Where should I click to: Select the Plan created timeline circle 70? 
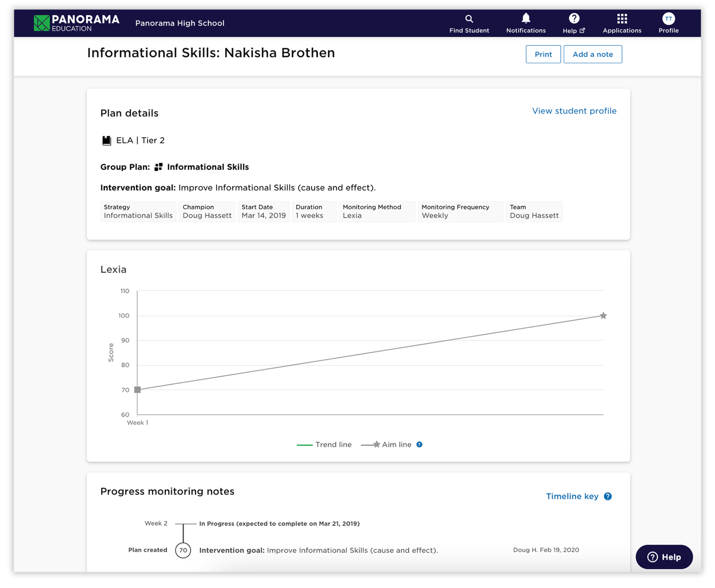tap(183, 550)
